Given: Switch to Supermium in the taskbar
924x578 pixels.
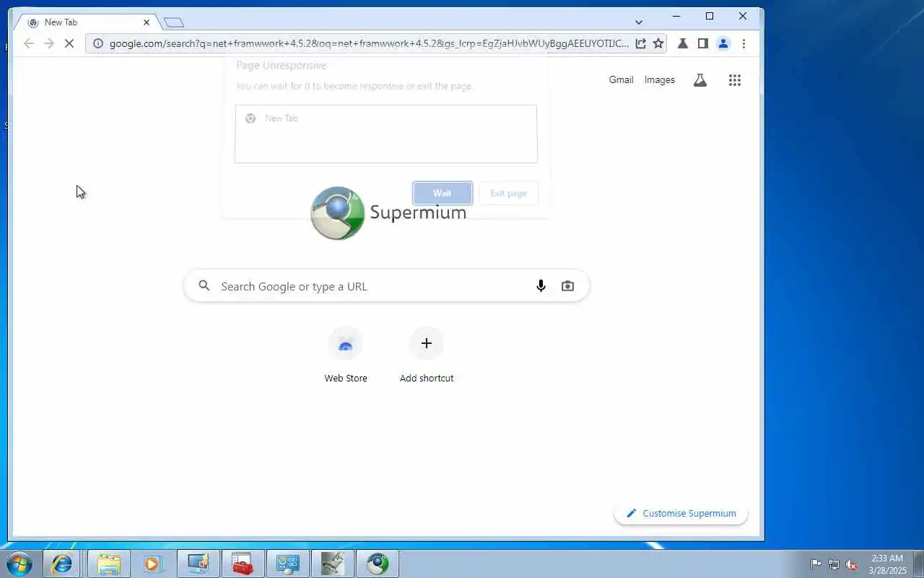Looking at the screenshot, I should [x=377, y=564].
